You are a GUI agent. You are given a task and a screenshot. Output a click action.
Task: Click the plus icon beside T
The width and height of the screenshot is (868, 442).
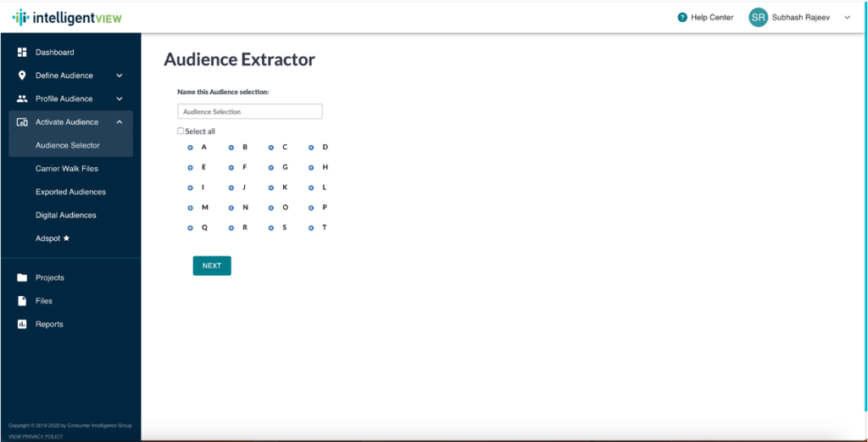point(311,227)
